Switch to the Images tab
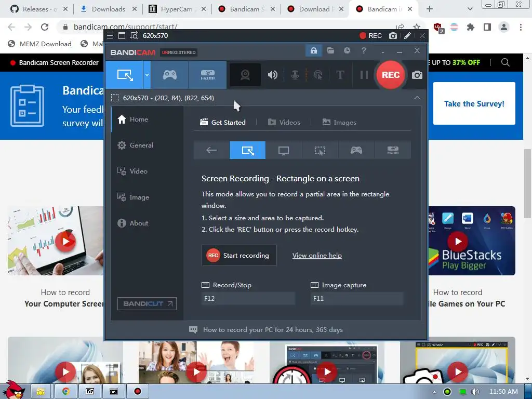 coord(339,122)
